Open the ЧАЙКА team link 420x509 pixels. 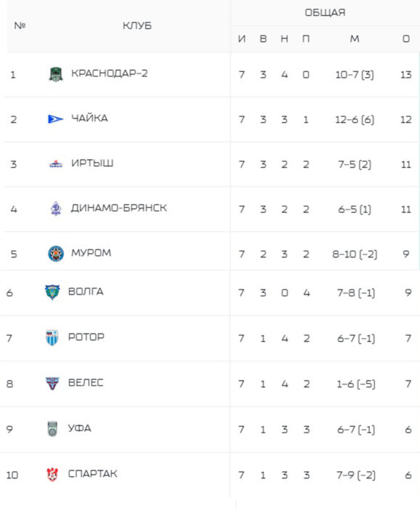point(89,118)
